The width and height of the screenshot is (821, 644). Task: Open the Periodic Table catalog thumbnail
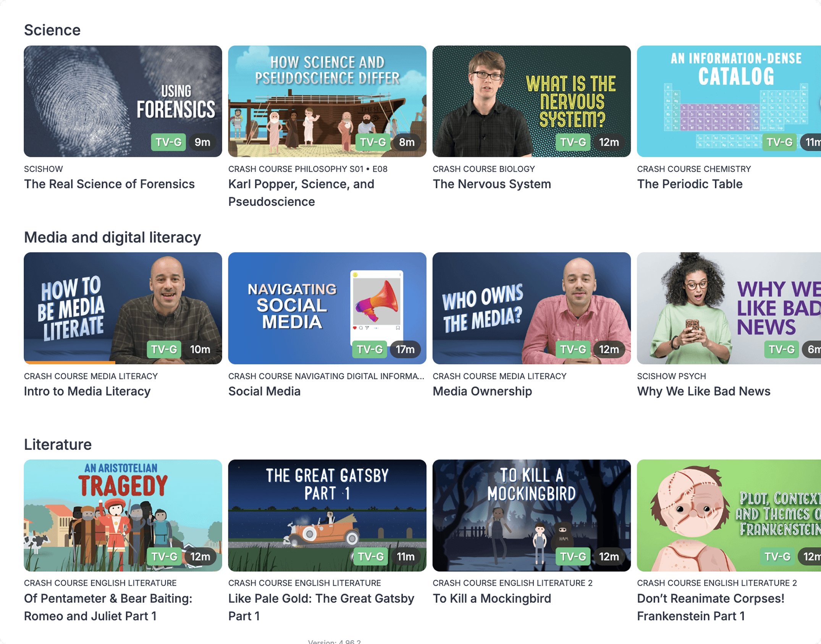click(x=729, y=101)
